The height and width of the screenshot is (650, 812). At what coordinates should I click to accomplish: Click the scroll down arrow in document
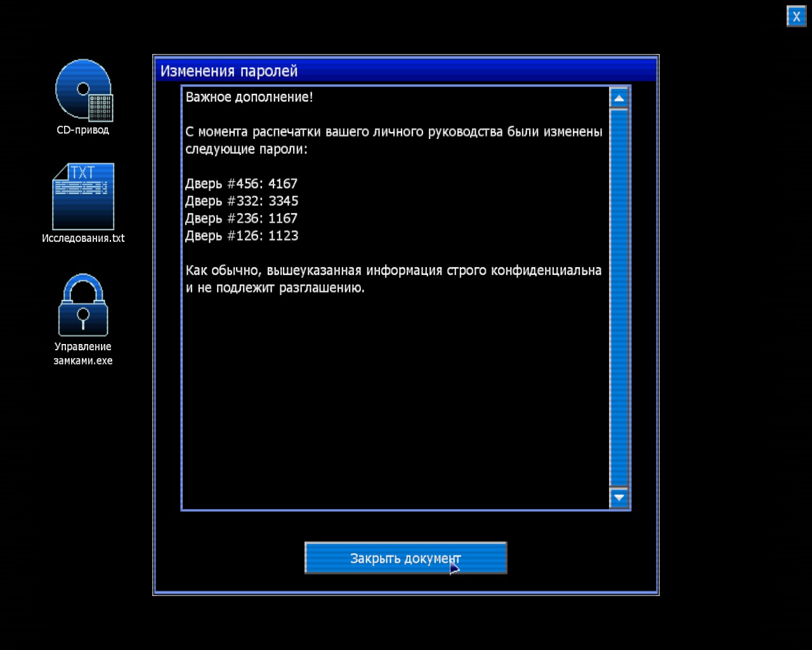(x=619, y=498)
